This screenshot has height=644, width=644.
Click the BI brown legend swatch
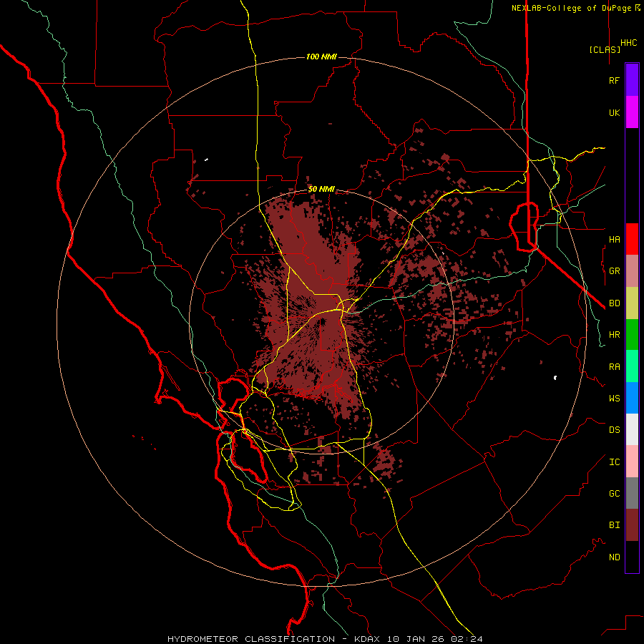632,525
